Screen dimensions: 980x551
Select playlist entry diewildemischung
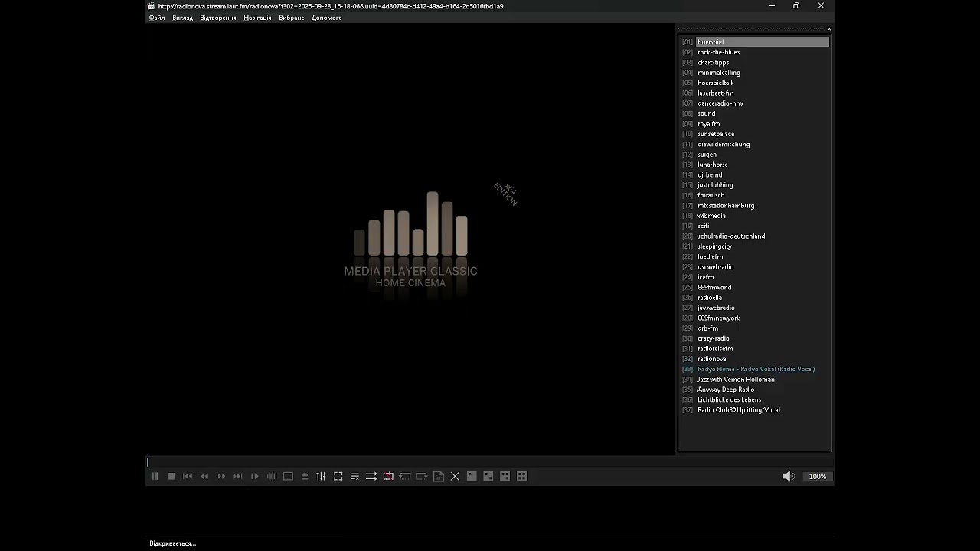pyautogui.click(x=755, y=144)
